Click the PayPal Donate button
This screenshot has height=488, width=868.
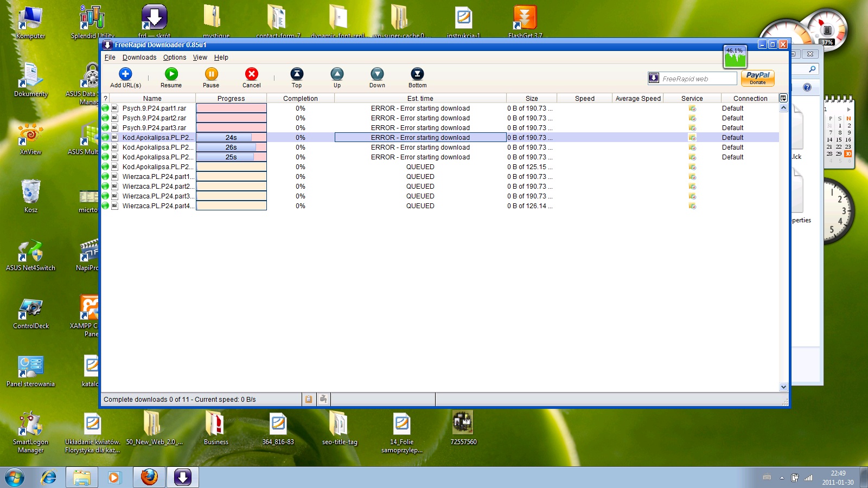click(757, 79)
